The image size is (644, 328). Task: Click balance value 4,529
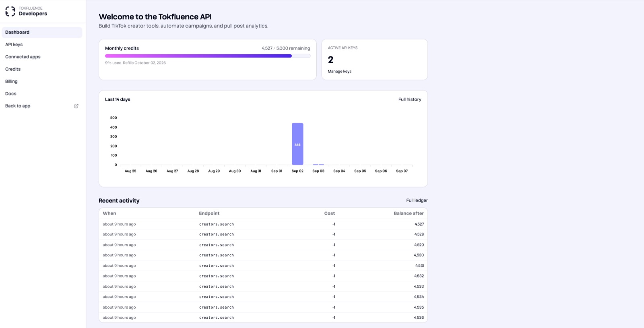pos(419,245)
